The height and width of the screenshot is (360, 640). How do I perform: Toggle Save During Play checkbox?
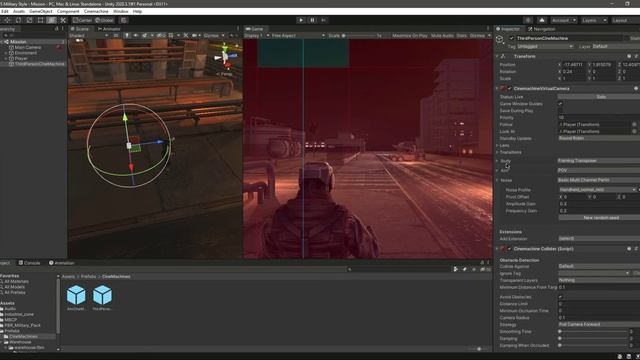pos(560,111)
